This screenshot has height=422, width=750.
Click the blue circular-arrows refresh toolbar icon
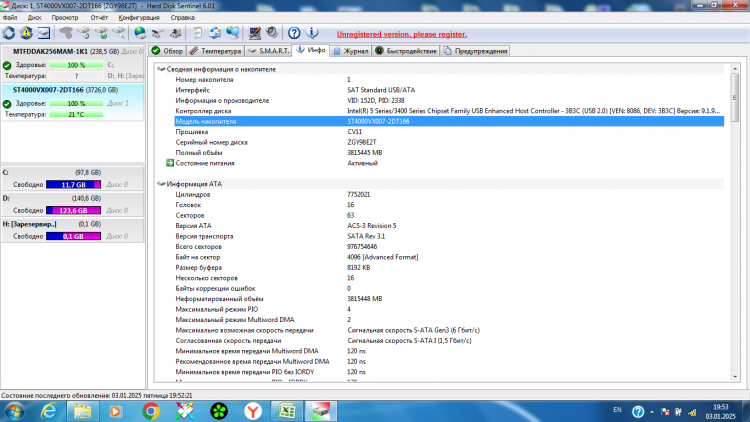coord(9,33)
